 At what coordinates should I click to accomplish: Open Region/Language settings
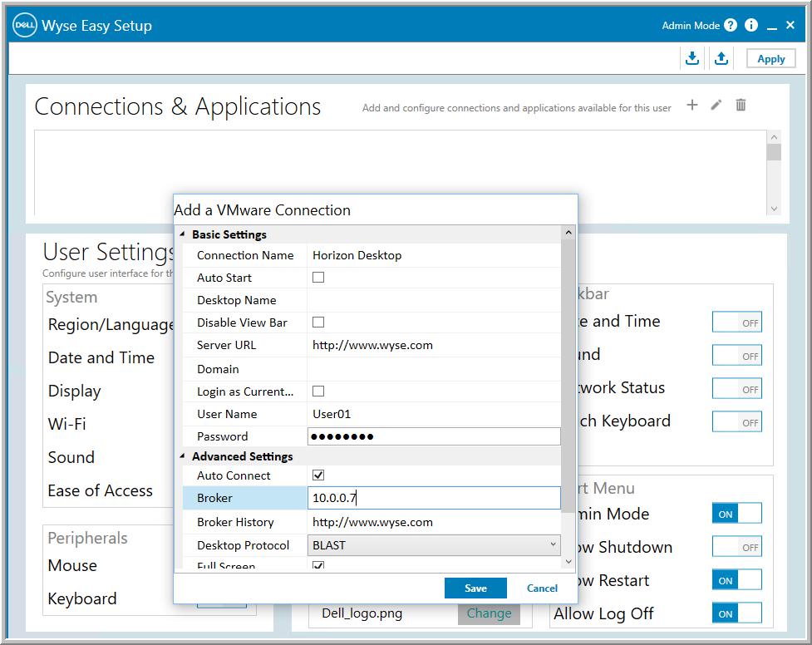[111, 324]
